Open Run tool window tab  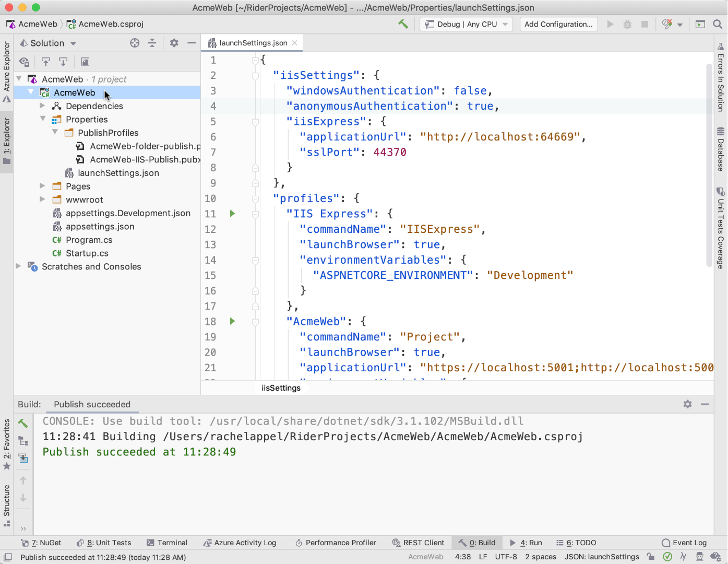526,543
